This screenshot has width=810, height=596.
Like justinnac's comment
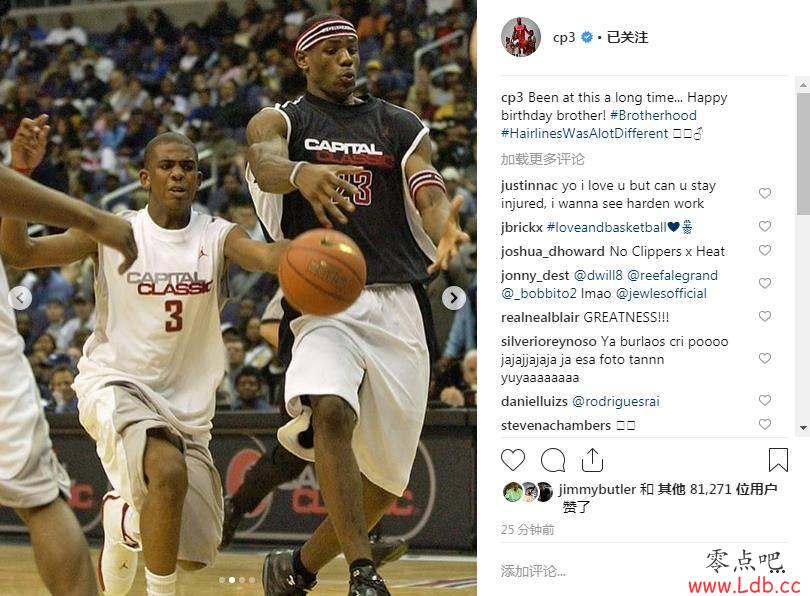point(765,193)
